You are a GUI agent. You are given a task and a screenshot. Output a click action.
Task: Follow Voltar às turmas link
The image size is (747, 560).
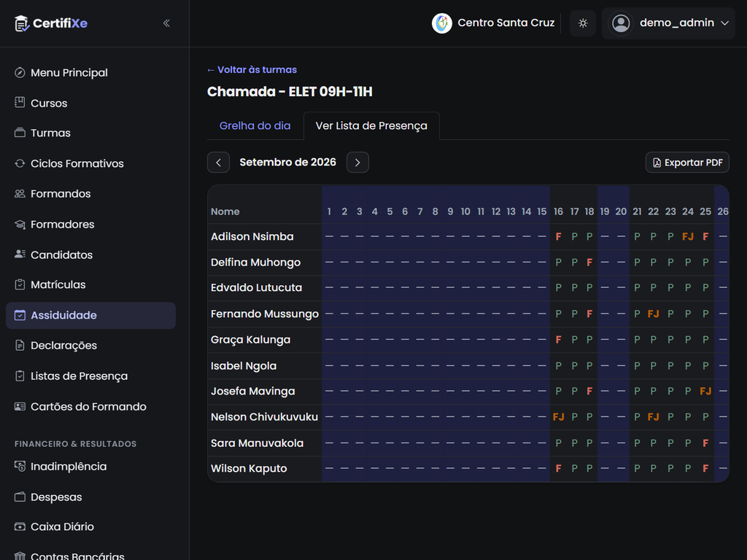[x=252, y=69]
